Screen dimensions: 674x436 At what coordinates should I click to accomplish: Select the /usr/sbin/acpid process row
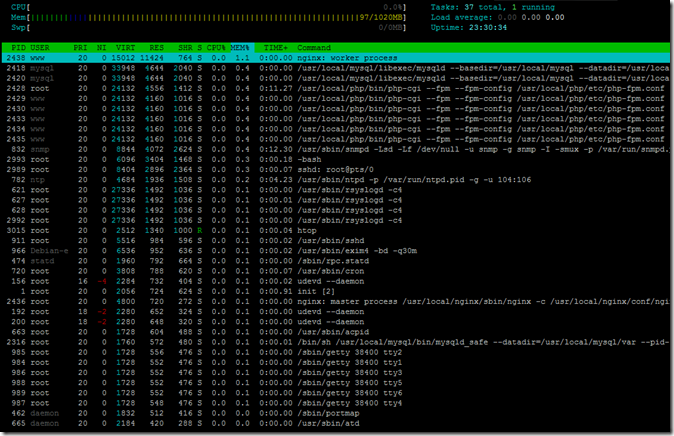point(336,332)
